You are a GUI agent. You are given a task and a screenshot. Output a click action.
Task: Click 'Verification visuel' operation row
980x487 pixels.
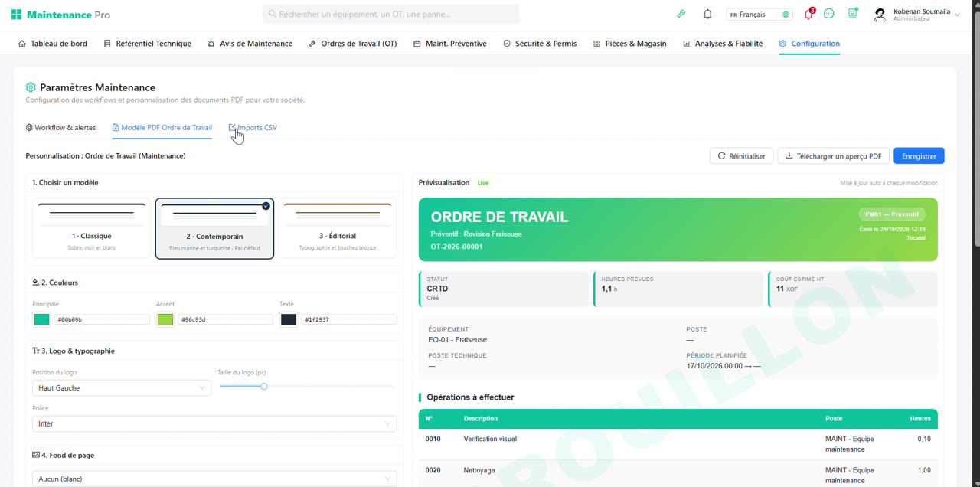click(678, 444)
